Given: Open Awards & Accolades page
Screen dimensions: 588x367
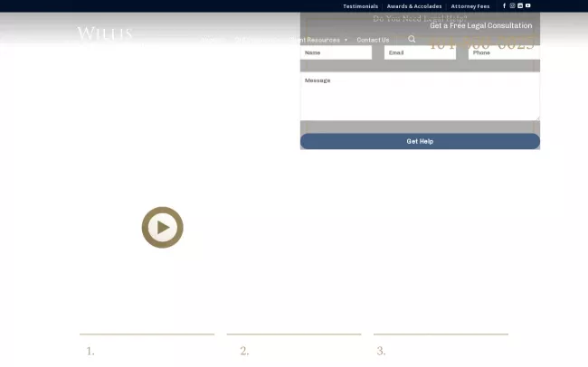Looking at the screenshot, I should (414, 6).
